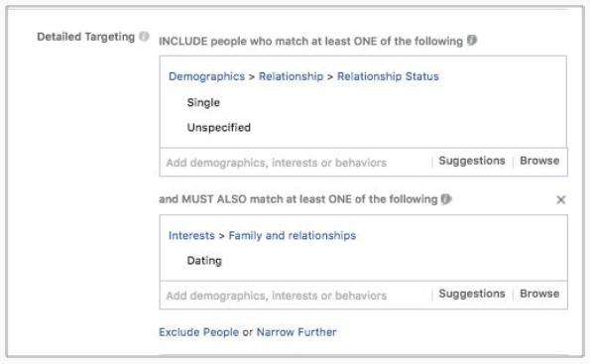Click info icon after MUST ALSO match heading
The height and width of the screenshot is (364, 590).
[x=446, y=198]
